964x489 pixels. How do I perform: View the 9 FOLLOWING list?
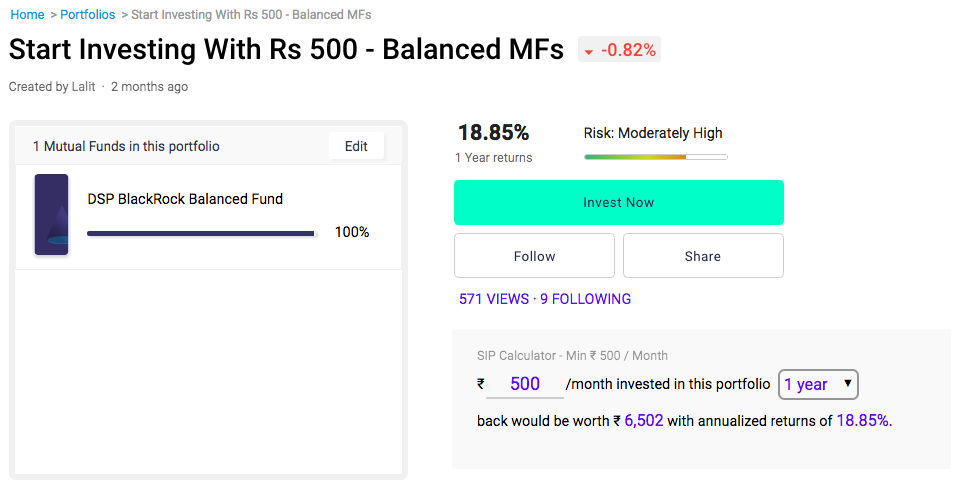(x=586, y=299)
